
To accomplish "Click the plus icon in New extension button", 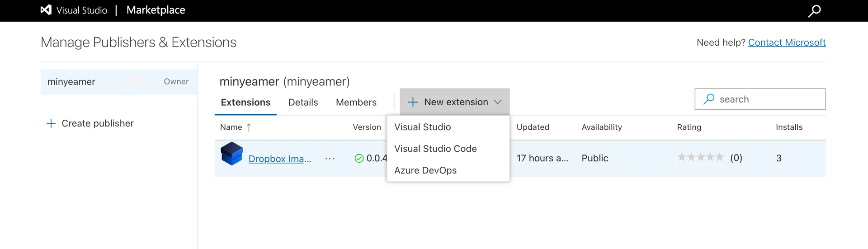I will 413,103.
